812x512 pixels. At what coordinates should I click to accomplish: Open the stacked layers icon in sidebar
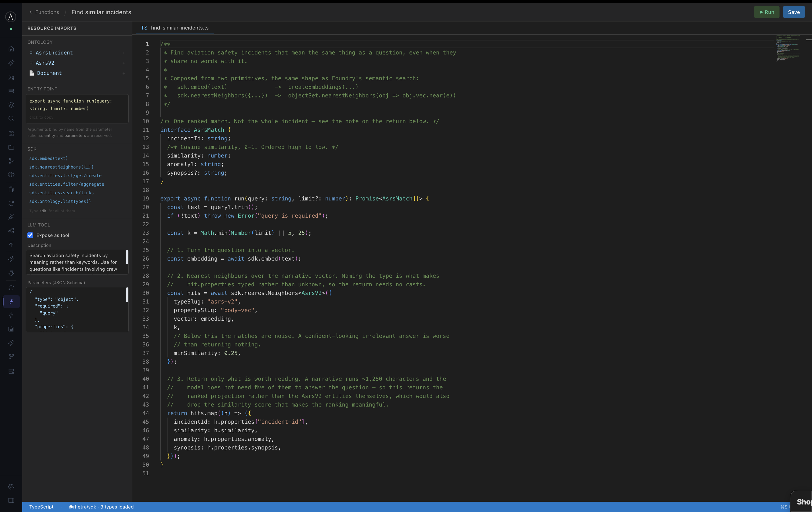pos(11,105)
